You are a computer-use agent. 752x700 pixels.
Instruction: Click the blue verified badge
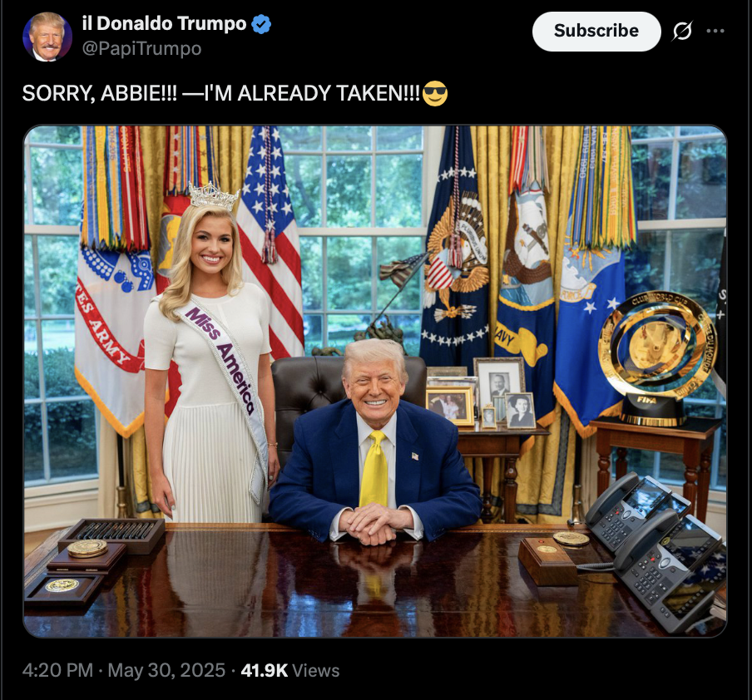click(x=261, y=24)
